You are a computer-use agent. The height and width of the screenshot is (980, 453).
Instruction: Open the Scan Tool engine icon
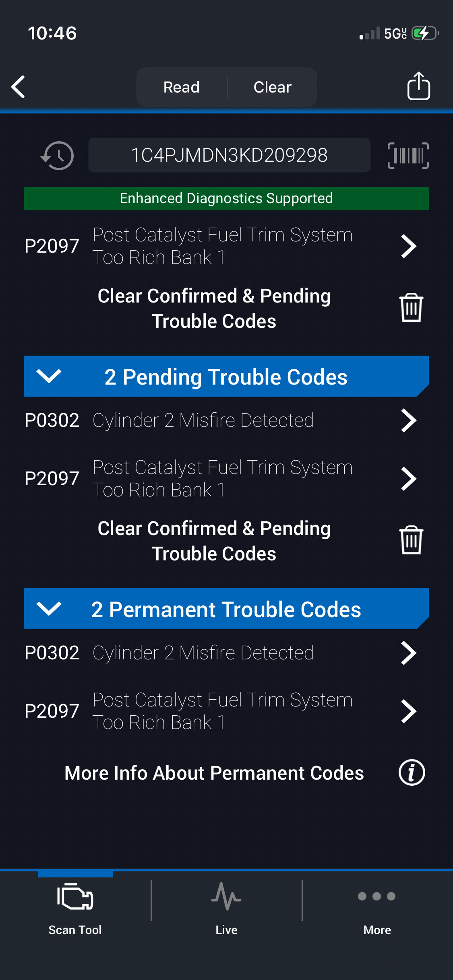click(x=75, y=897)
